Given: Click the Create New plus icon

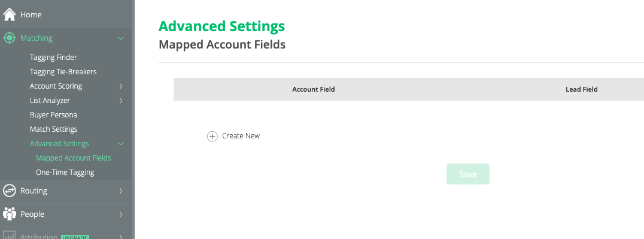Looking at the screenshot, I should pos(212,136).
